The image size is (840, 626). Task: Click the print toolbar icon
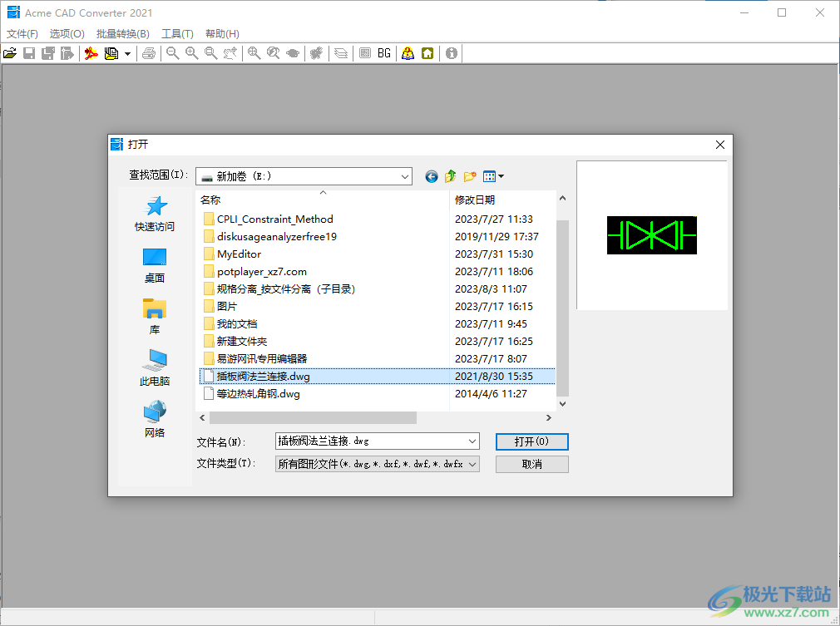pyautogui.click(x=149, y=53)
